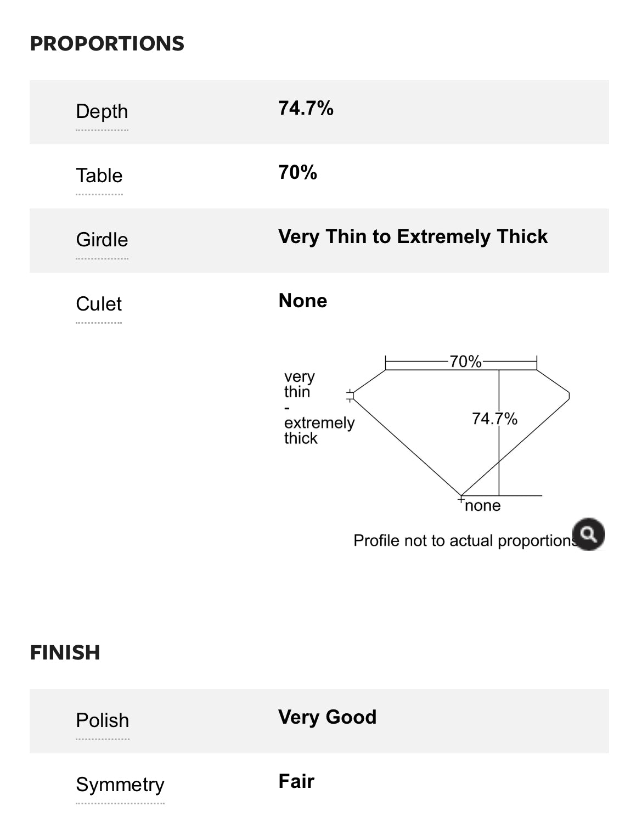Click the 74.7% label inside the diagram

click(x=494, y=419)
